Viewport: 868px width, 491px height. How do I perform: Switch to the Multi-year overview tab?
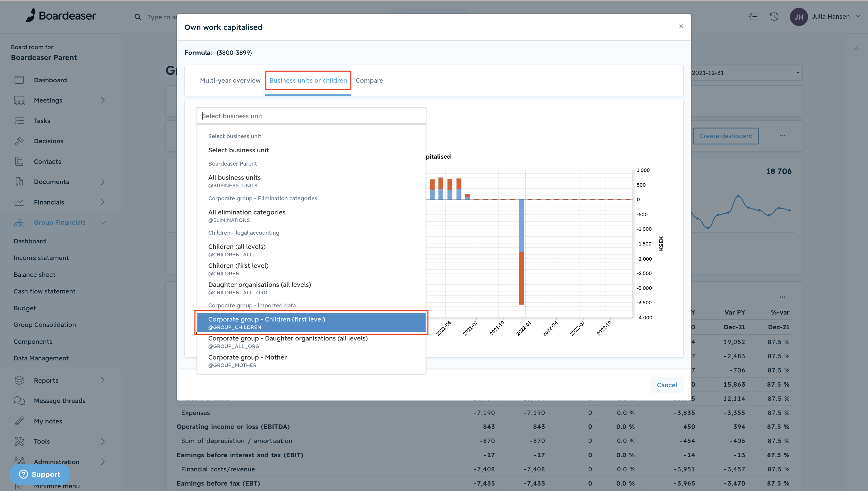click(x=230, y=80)
